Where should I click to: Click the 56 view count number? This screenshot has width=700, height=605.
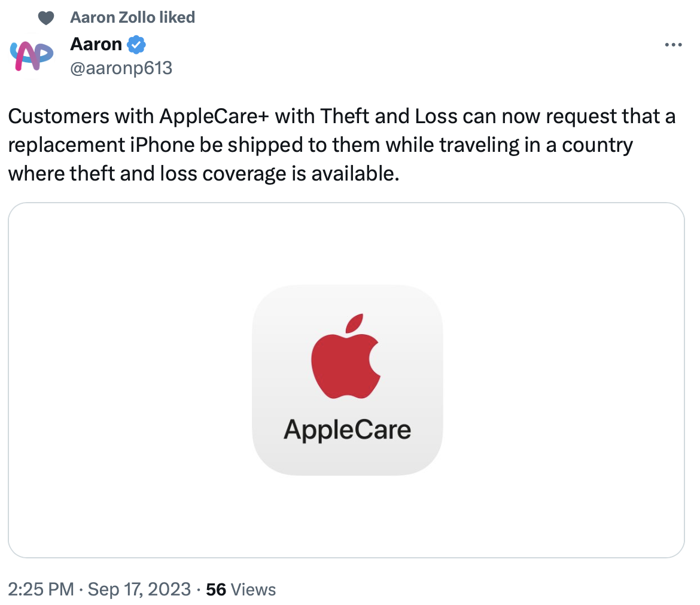click(215, 589)
